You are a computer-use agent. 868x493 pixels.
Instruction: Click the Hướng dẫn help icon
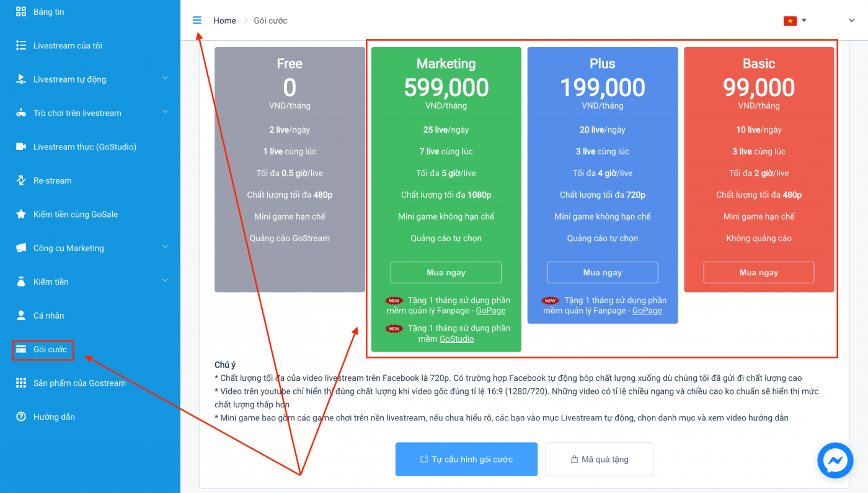tap(21, 417)
